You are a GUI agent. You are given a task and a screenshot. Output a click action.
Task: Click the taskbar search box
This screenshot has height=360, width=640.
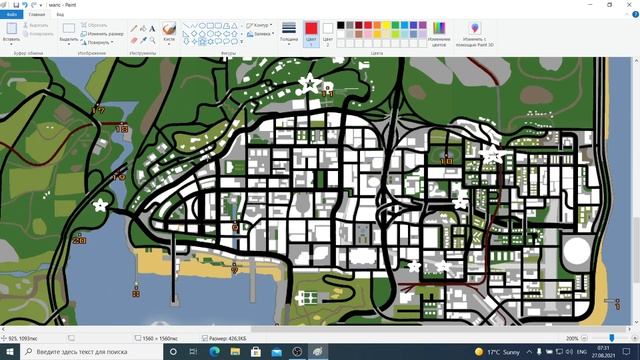point(91,351)
